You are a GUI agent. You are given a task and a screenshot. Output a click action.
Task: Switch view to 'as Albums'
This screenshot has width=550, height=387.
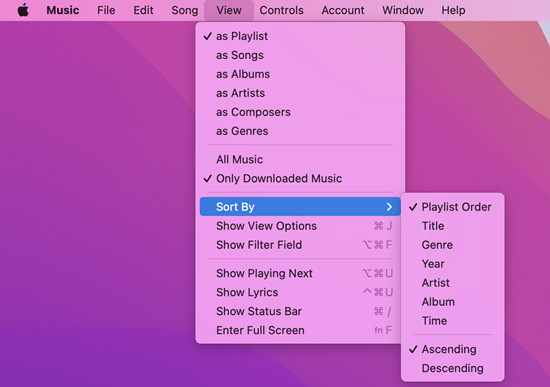[300, 74]
